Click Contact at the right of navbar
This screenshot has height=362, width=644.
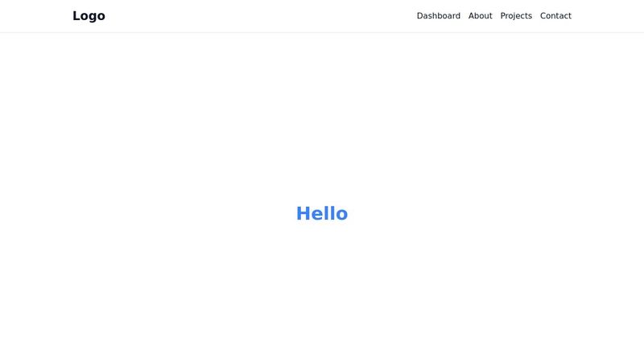coord(555,16)
